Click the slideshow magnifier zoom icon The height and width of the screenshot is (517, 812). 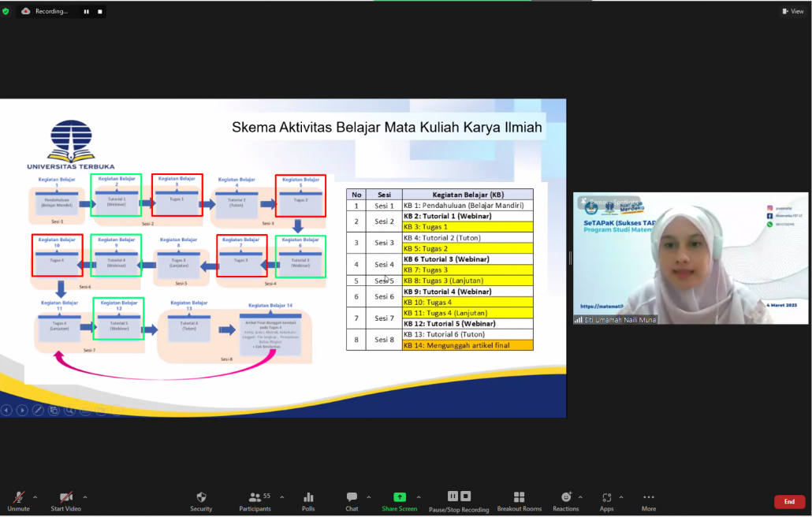coord(69,411)
